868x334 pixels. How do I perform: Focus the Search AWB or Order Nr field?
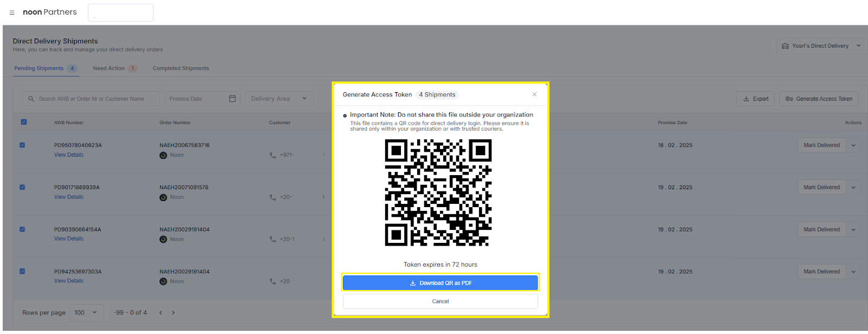91,99
